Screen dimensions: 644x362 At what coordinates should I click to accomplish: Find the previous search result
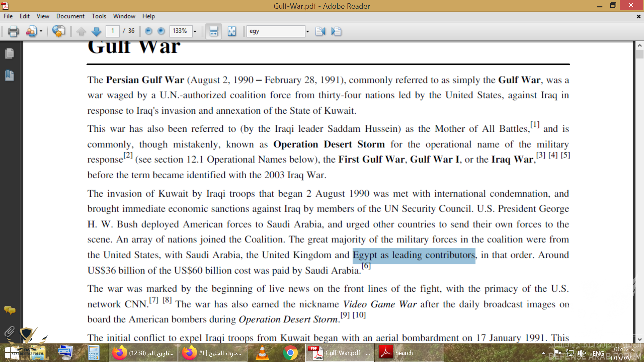click(320, 31)
